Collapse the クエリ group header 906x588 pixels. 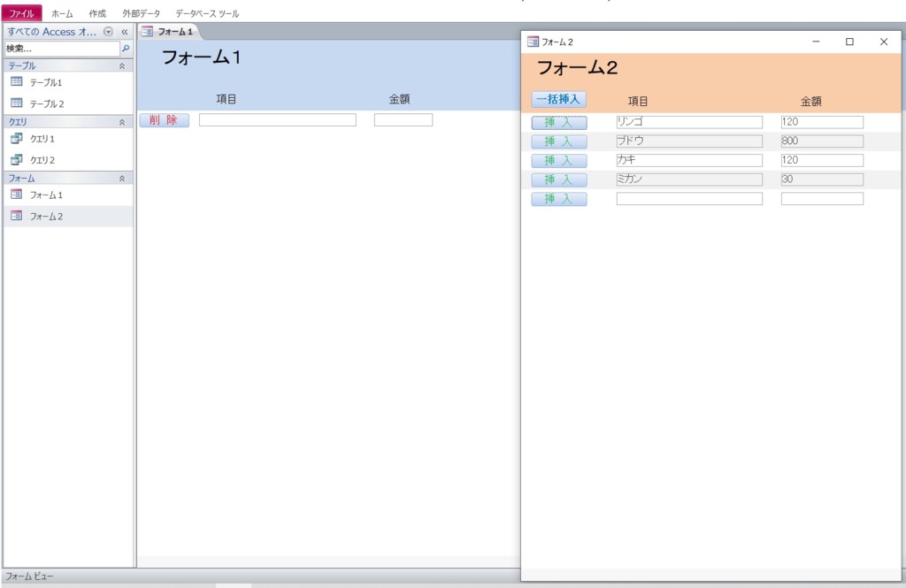coord(122,123)
